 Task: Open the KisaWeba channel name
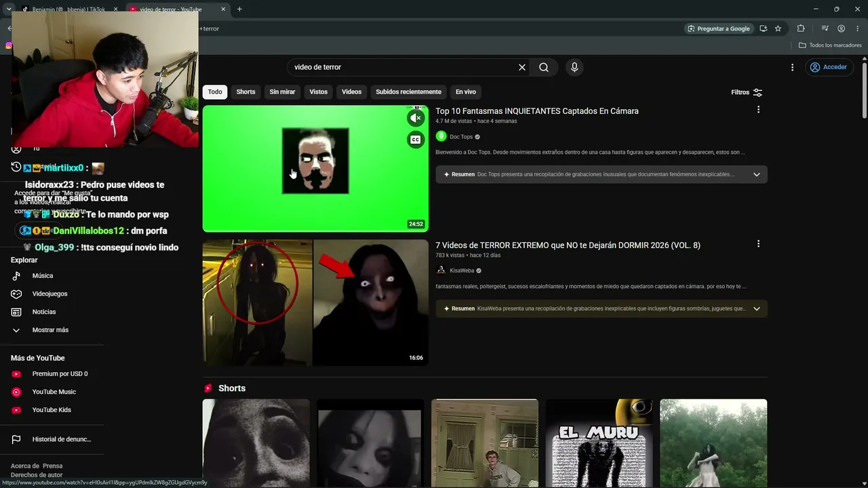[462, 270]
